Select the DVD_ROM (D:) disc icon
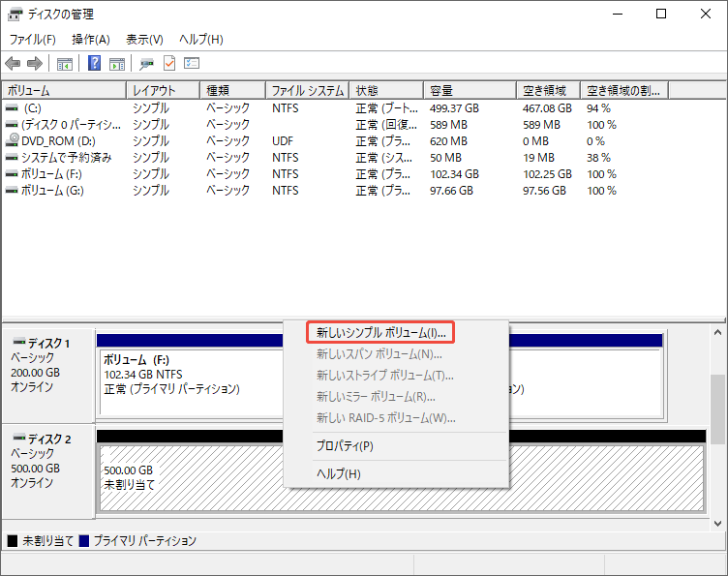 click(x=13, y=140)
